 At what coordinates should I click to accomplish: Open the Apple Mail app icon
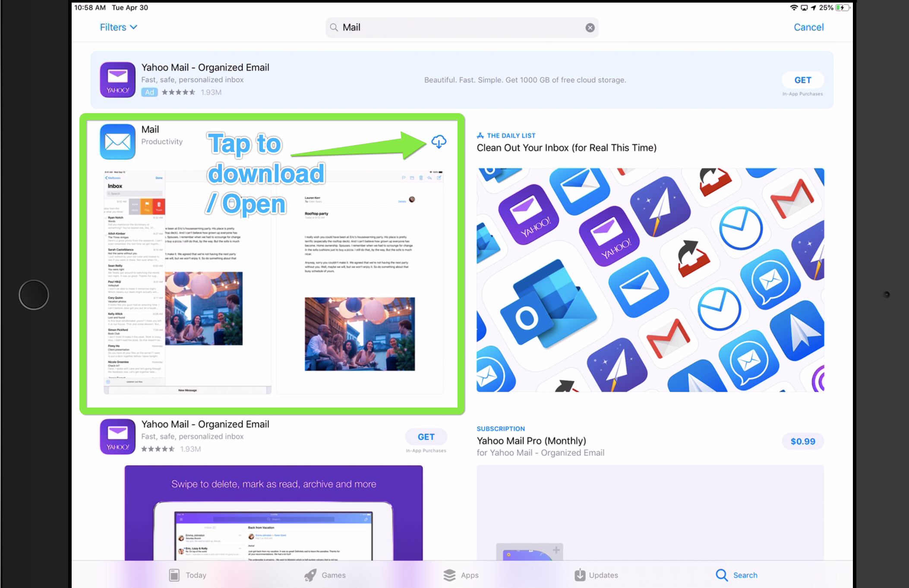pos(117,142)
